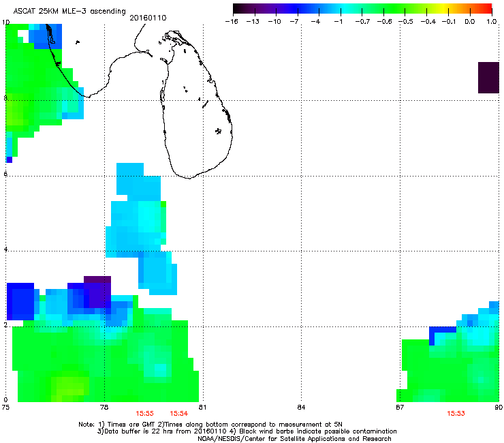This screenshot has height=443, width=504.
Task: Click the red time stamp '15:53'
Action: (456, 414)
